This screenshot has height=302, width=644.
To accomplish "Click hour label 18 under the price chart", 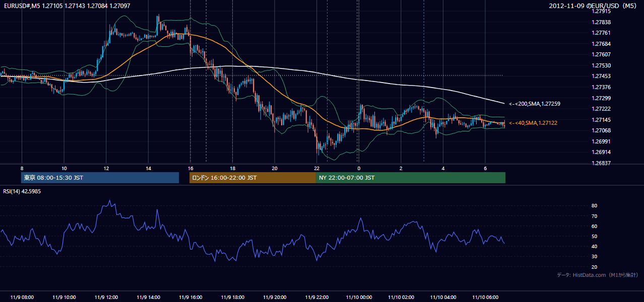I will click(232, 168).
